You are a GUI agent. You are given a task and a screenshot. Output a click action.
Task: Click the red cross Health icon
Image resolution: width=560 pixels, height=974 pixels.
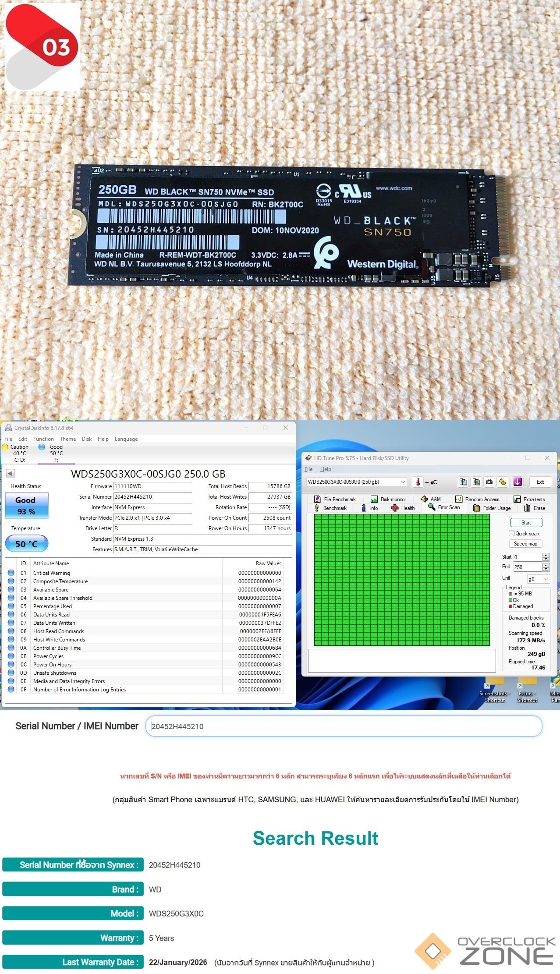coord(395,508)
